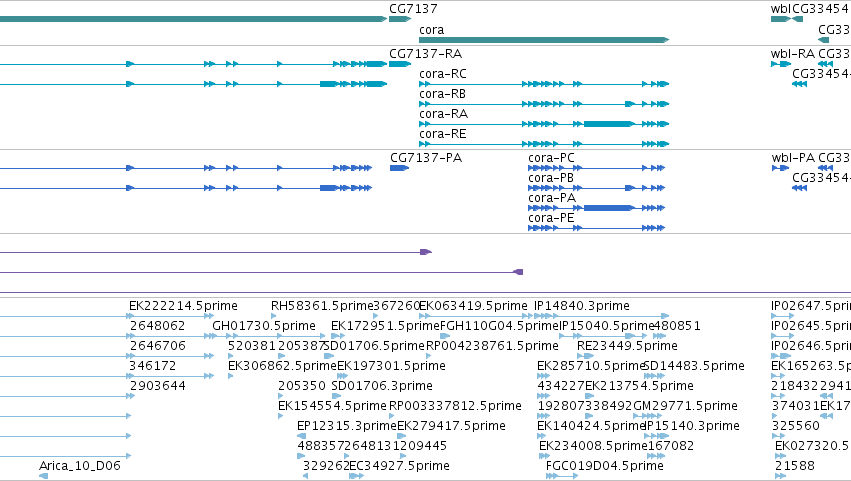Select EST SD14483.5prime

coord(694,366)
